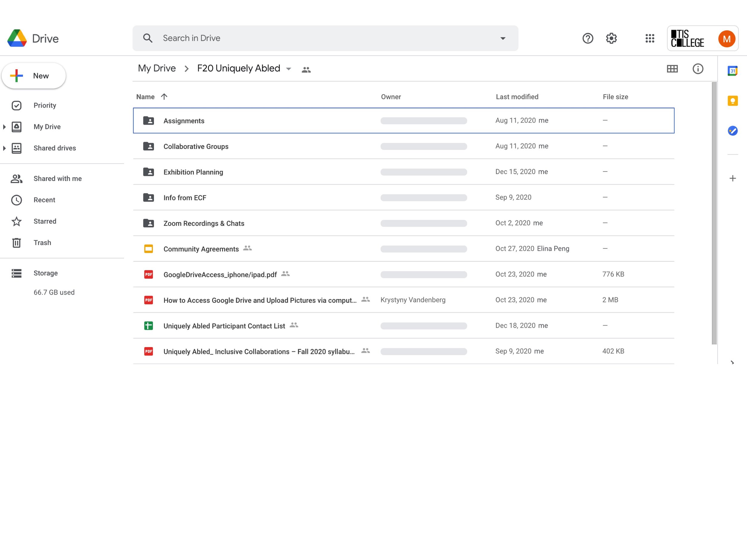Select the Info from ECF folder
The image size is (747, 560).
click(404, 197)
